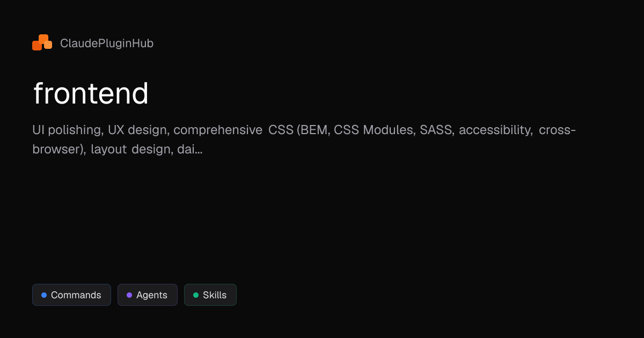
Task: Select the green dot on the Skills badge
Action: coord(196,295)
